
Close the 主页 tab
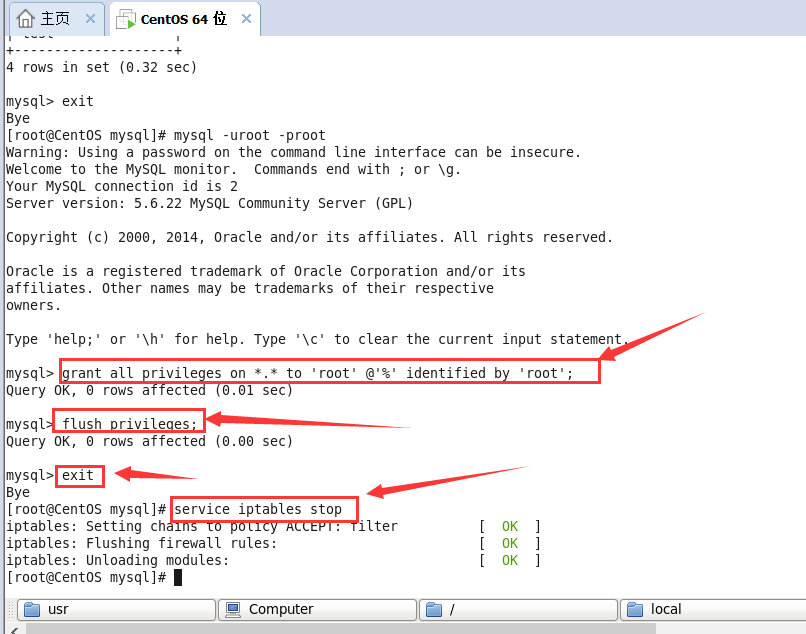pos(90,19)
